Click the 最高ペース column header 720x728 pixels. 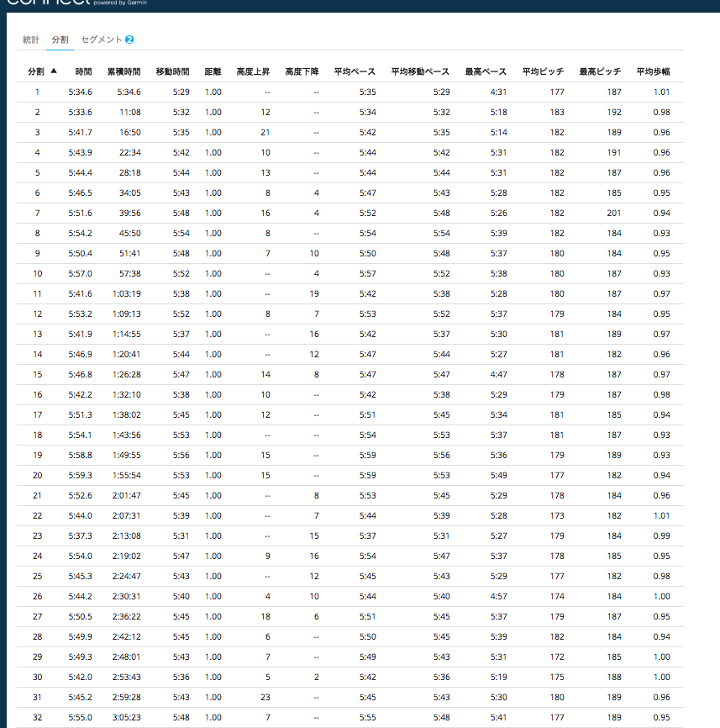[x=486, y=71]
